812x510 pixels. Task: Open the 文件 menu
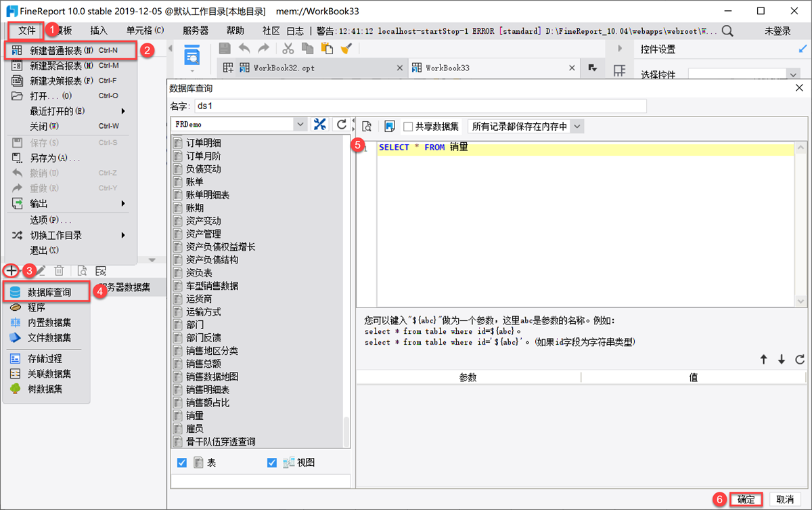(26, 30)
